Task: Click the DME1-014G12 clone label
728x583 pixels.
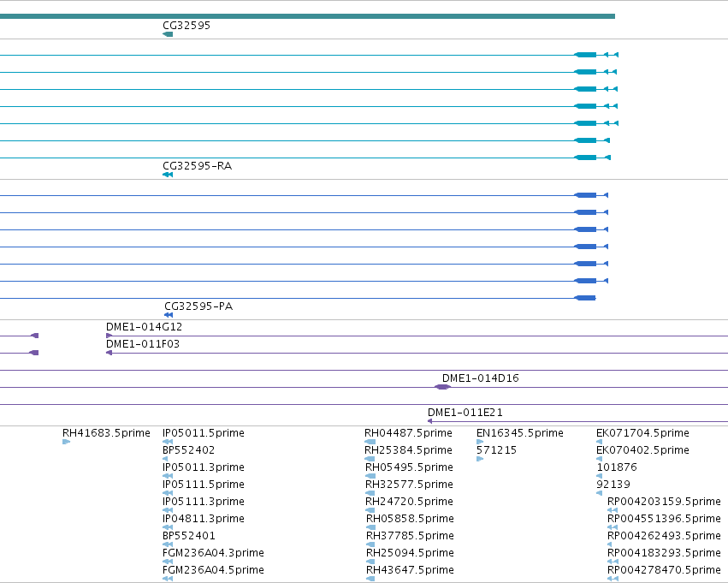Action: tap(144, 327)
